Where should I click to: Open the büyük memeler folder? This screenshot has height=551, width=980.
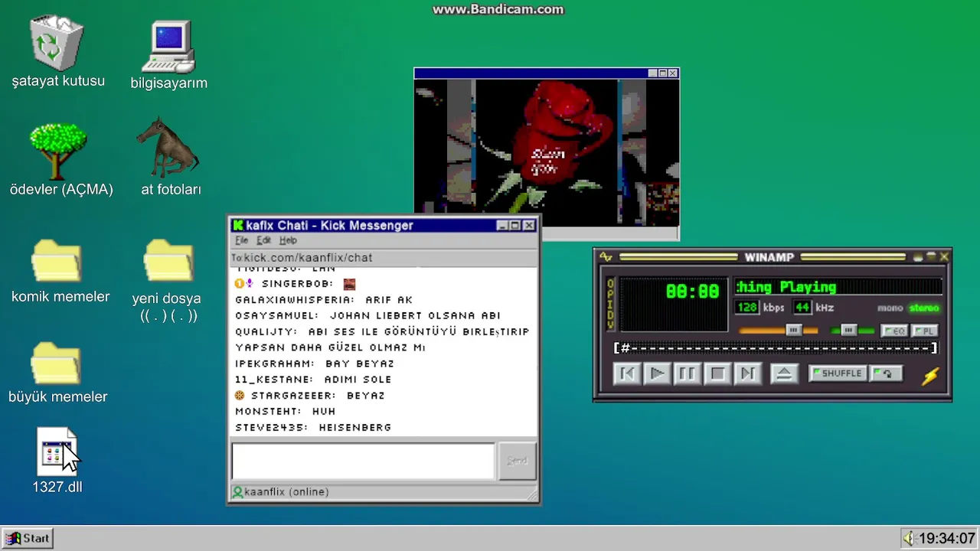click(57, 362)
